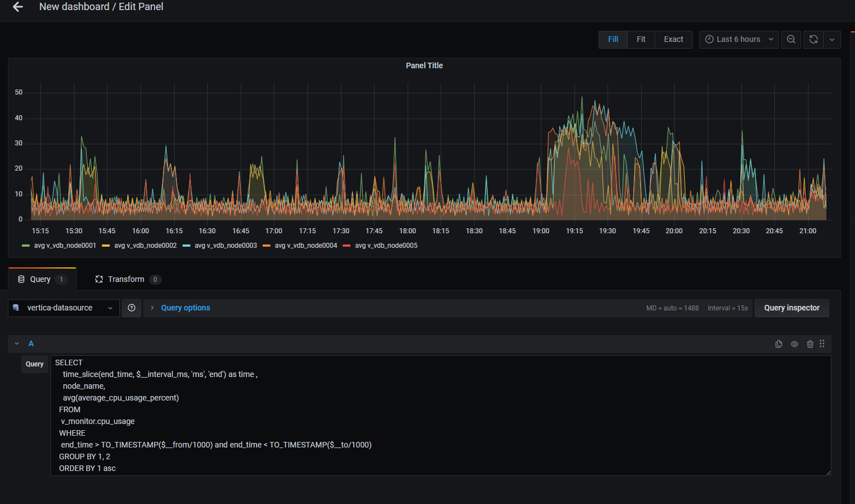Click the MD = auto = 1488 text

[x=672, y=308]
